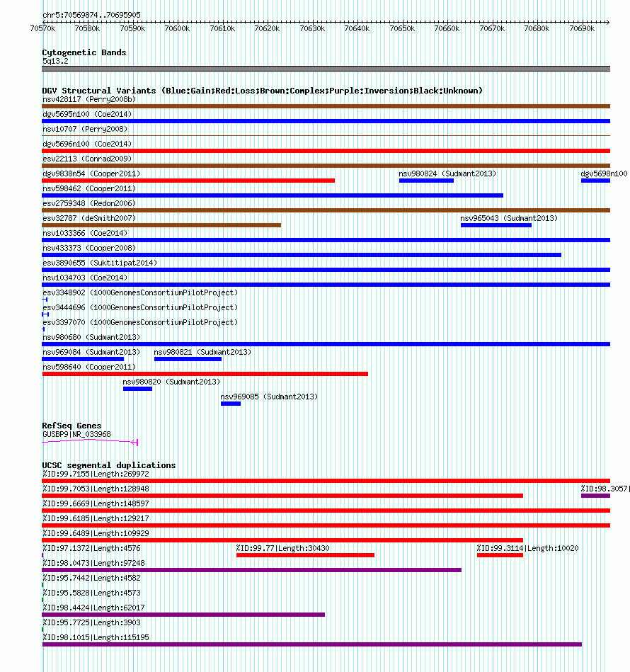
Task: Click the Cytogenetic Bands track title
Action: point(84,52)
